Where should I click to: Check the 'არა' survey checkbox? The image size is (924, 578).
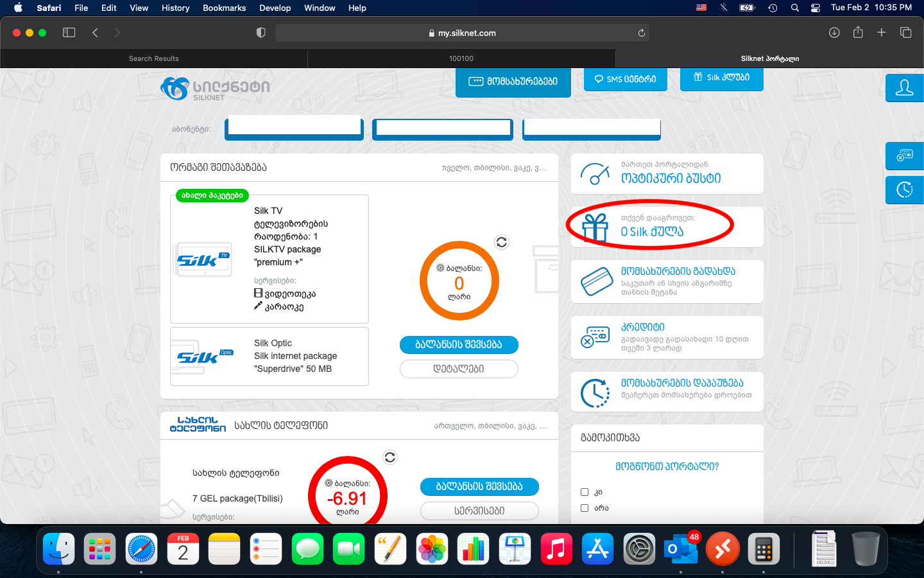tap(585, 508)
